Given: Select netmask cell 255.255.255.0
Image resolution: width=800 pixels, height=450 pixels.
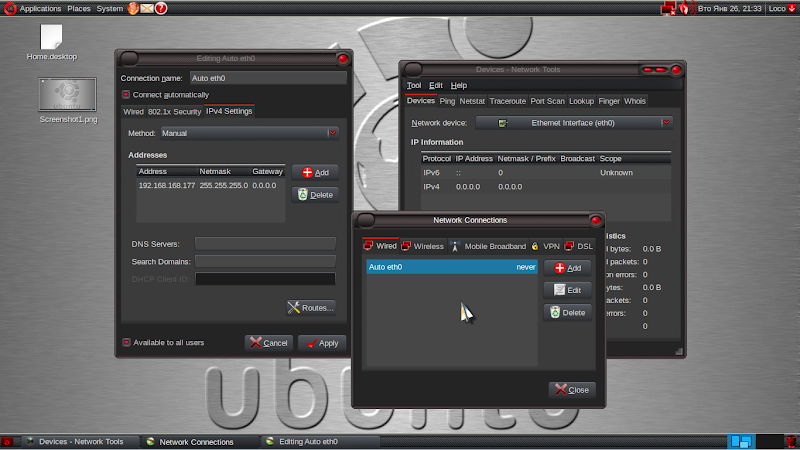Looking at the screenshot, I should point(223,185).
